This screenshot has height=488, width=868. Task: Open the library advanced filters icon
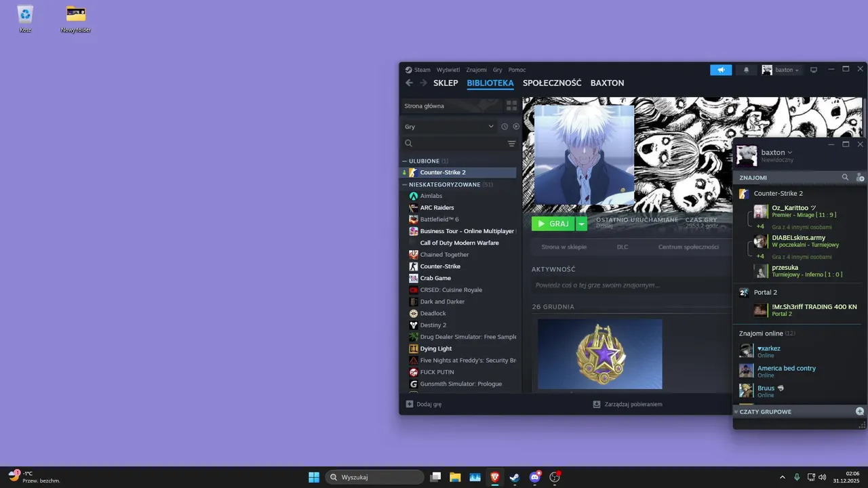pos(511,144)
